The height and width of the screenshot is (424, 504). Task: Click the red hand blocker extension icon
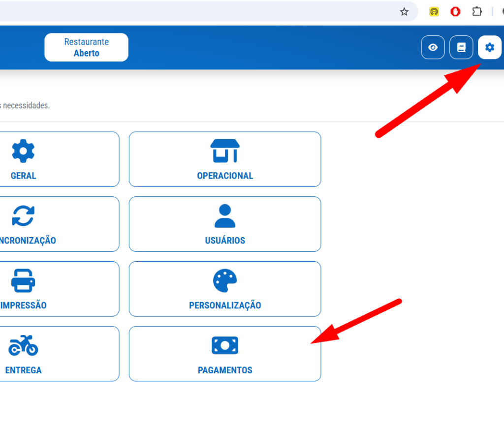pos(455,12)
